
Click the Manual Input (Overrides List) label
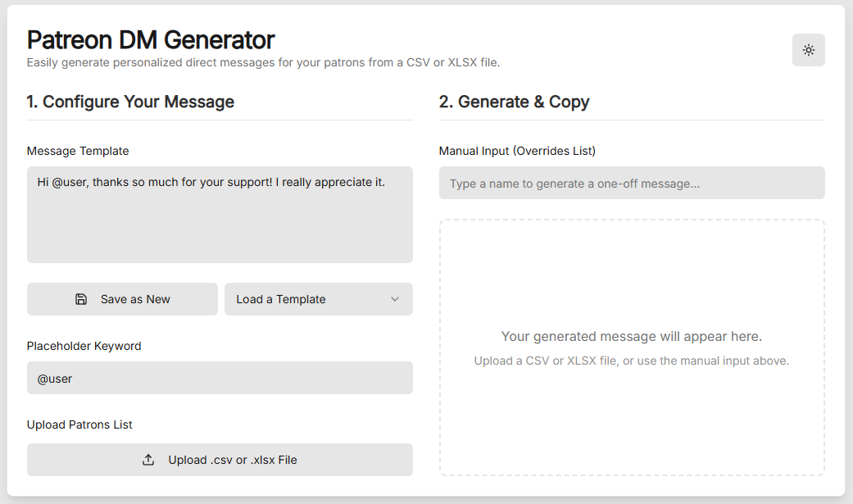tap(517, 151)
